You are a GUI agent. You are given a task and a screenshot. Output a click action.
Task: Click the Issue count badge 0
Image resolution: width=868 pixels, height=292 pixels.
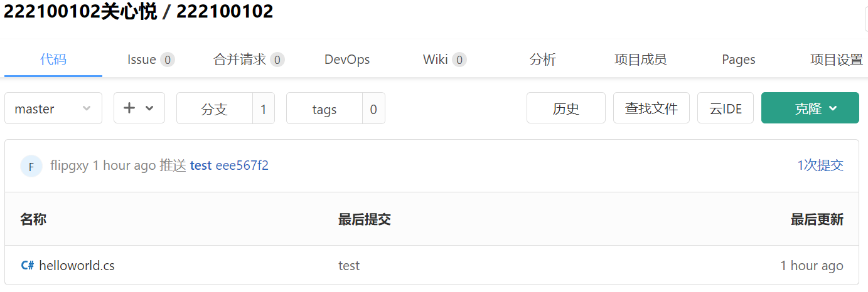167,60
